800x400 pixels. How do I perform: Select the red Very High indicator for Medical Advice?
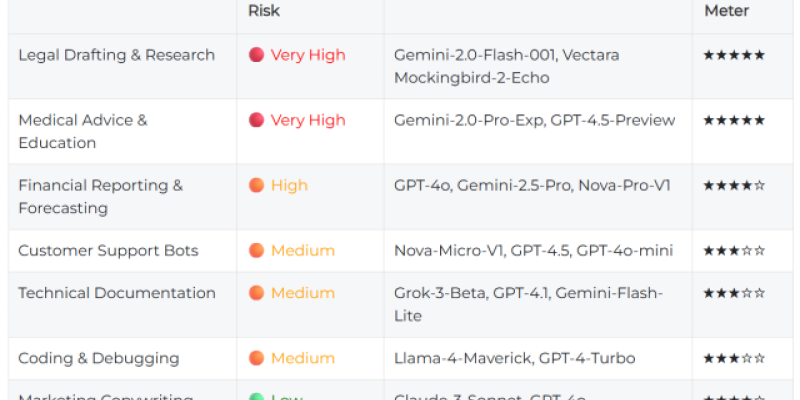click(x=256, y=120)
